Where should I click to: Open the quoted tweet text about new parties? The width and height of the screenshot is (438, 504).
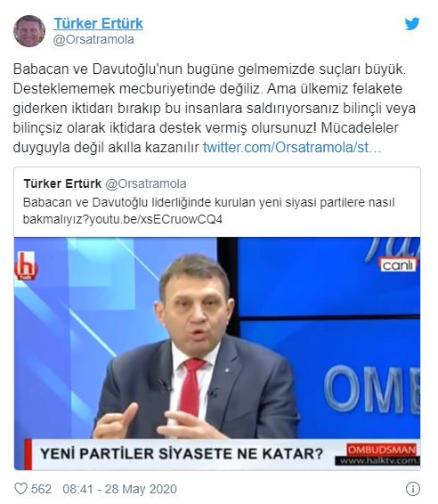(209, 211)
